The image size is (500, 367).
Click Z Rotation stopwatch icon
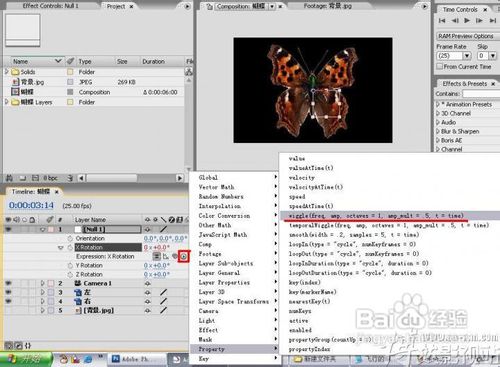coord(70,274)
